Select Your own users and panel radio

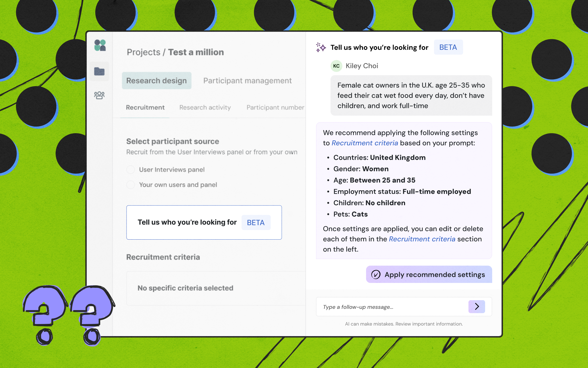(x=131, y=185)
